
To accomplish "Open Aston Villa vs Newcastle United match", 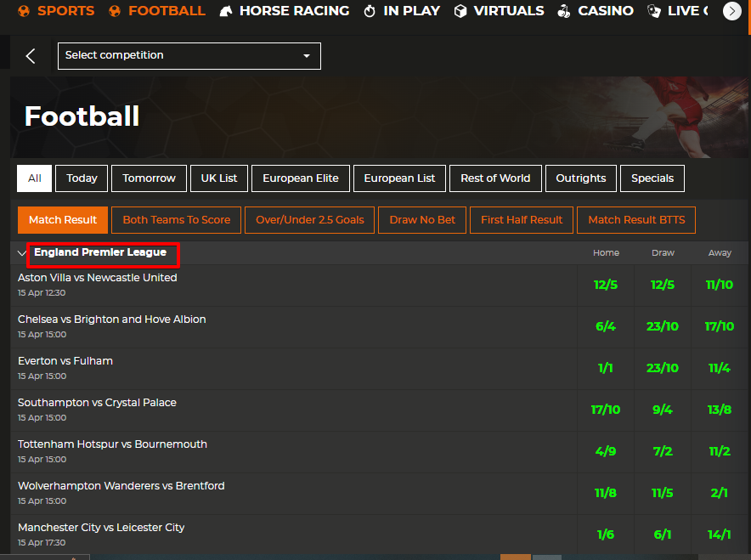I will pos(97,278).
